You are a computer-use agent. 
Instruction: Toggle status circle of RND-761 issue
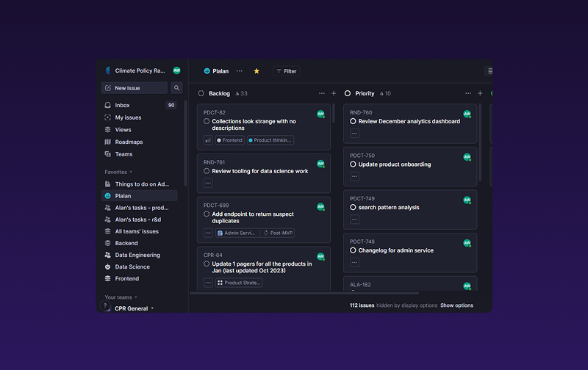(207, 171)
